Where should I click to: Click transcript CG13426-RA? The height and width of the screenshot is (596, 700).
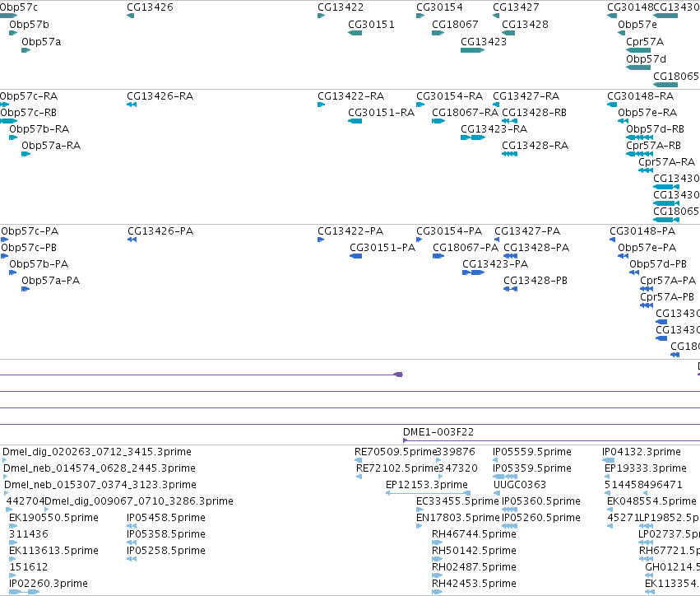point(160,96)
